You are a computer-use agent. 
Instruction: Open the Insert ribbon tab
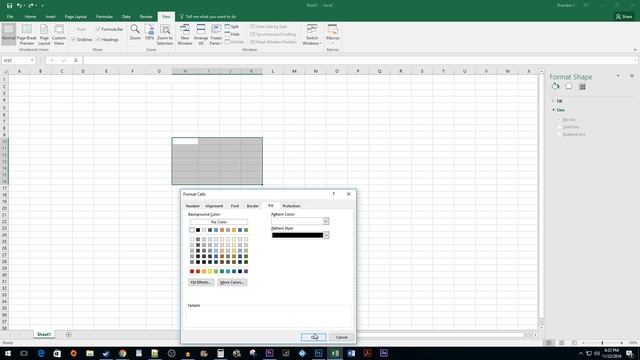50,17
